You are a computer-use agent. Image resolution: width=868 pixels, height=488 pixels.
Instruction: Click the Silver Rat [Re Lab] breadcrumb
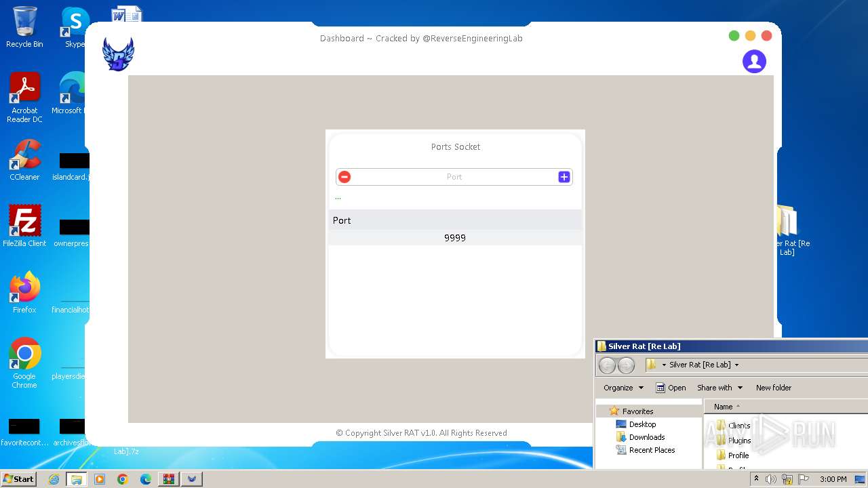700,365
